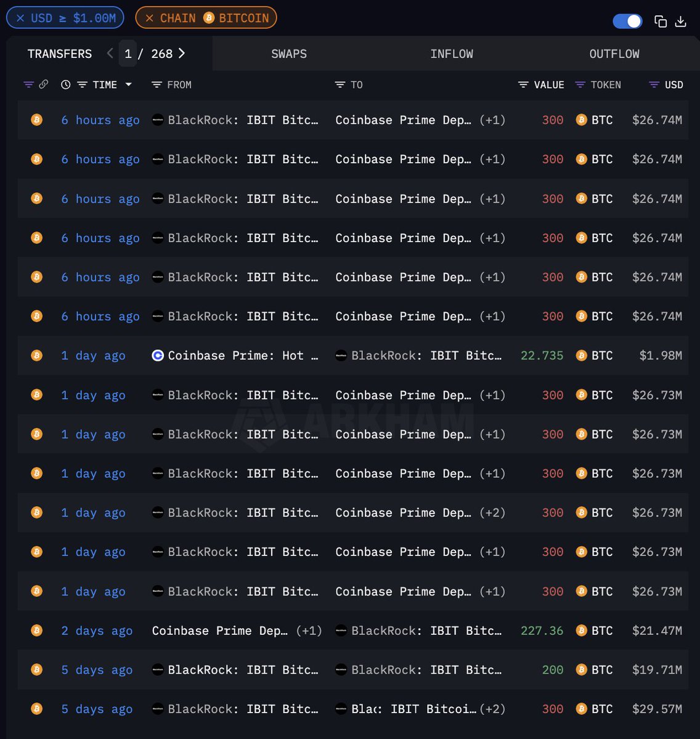
Task: Click the 6 hours ago timestamp link
Action: [100, 120]
